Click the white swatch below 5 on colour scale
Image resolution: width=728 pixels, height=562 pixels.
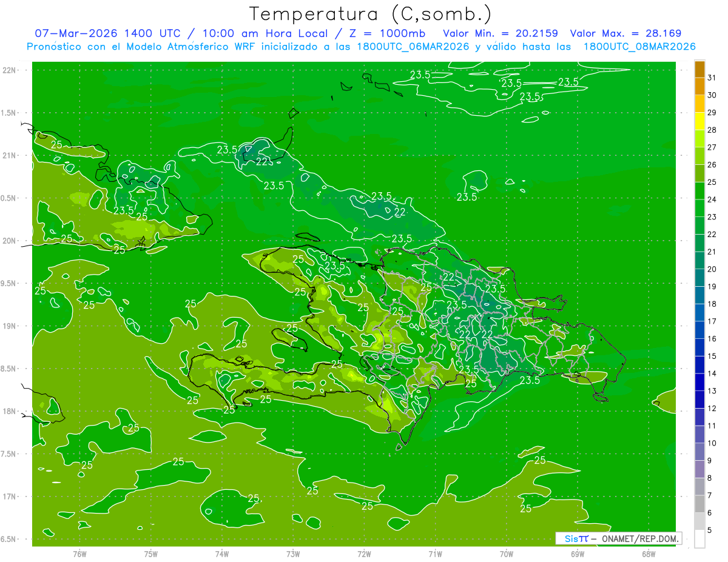(x=700, y=539)
